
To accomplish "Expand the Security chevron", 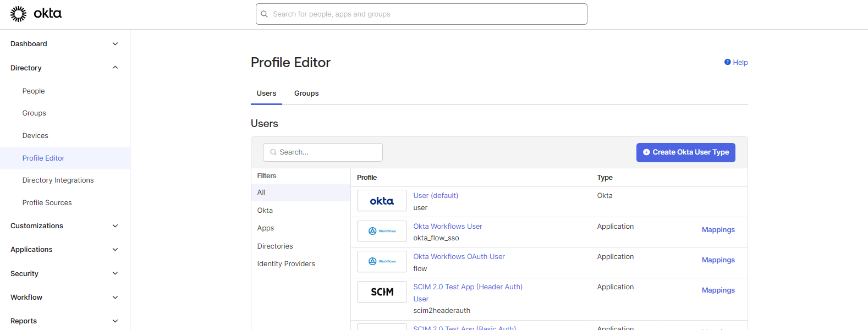I will click(x=115, y=273).
